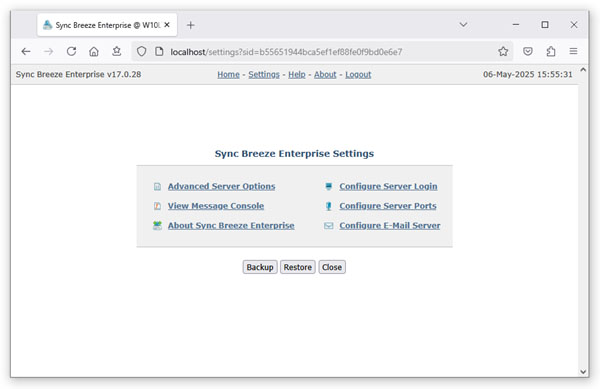The height and width of the screenshot is (389, 600).
Task: Open the Configure Server Ports link
Action: [388, 206]
